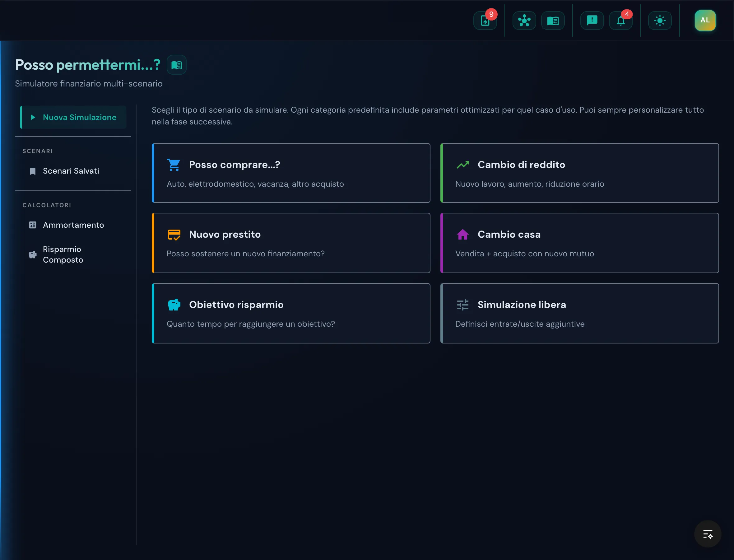The width and height of the screenshot is (734, 560).
Task: Click the play arrow icon in Nuova Simulazione
Action: click(x=33, y=117)
